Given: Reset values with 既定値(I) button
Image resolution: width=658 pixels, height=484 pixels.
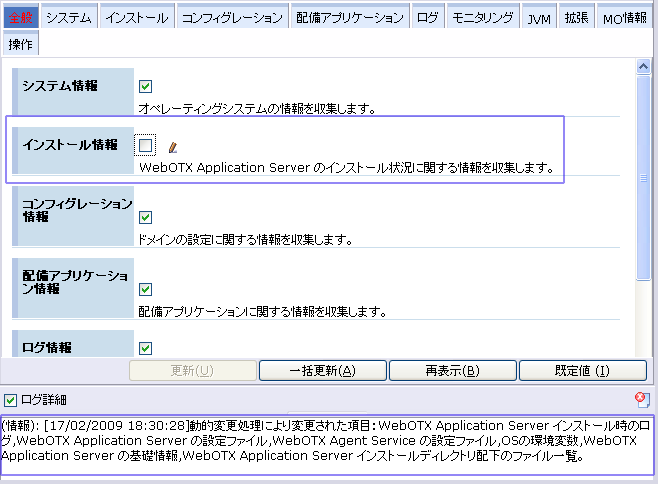Looking at the screenshot, I should click(581, 371).
